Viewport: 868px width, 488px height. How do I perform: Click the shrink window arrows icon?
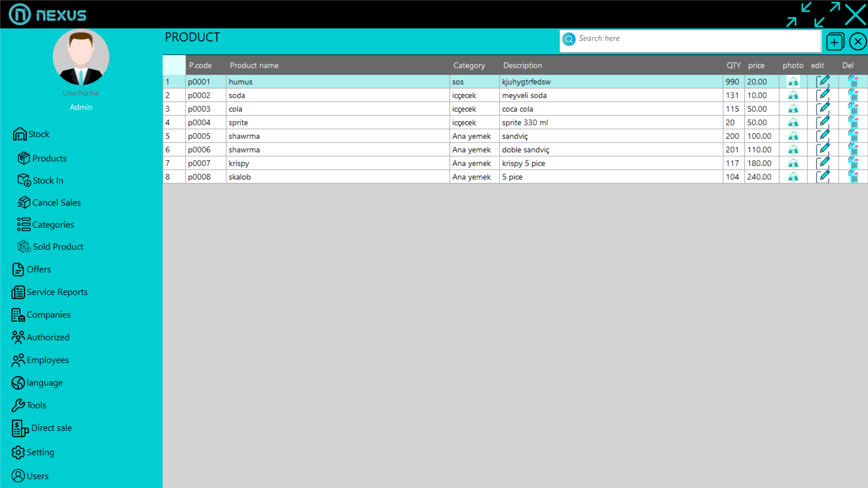click(799, 14)
